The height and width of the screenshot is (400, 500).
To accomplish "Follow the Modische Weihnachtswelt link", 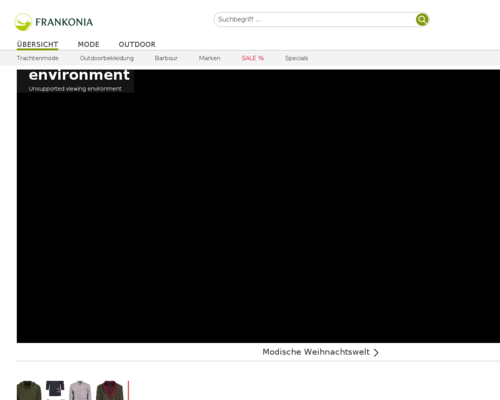I will pos(316,352).
